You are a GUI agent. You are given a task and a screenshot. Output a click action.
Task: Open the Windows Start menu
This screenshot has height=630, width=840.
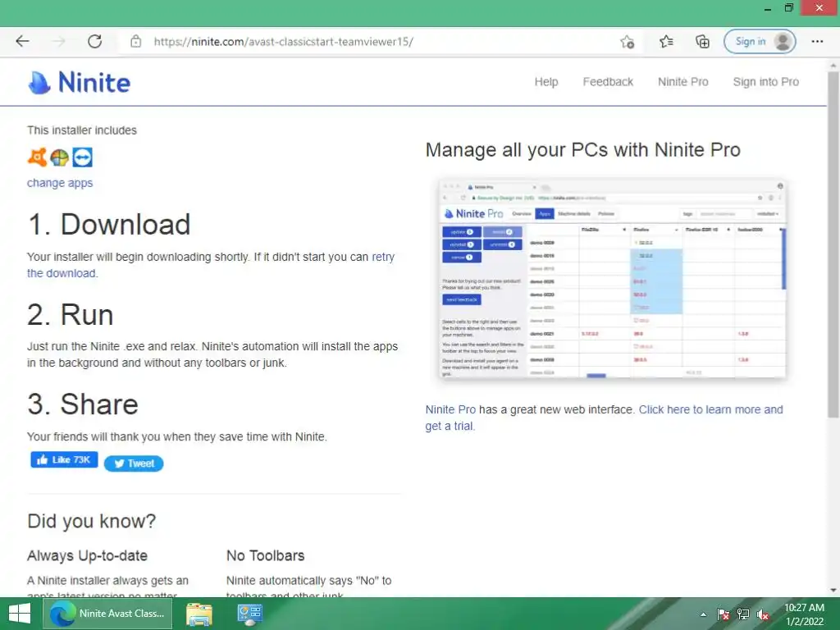point(20,614)
